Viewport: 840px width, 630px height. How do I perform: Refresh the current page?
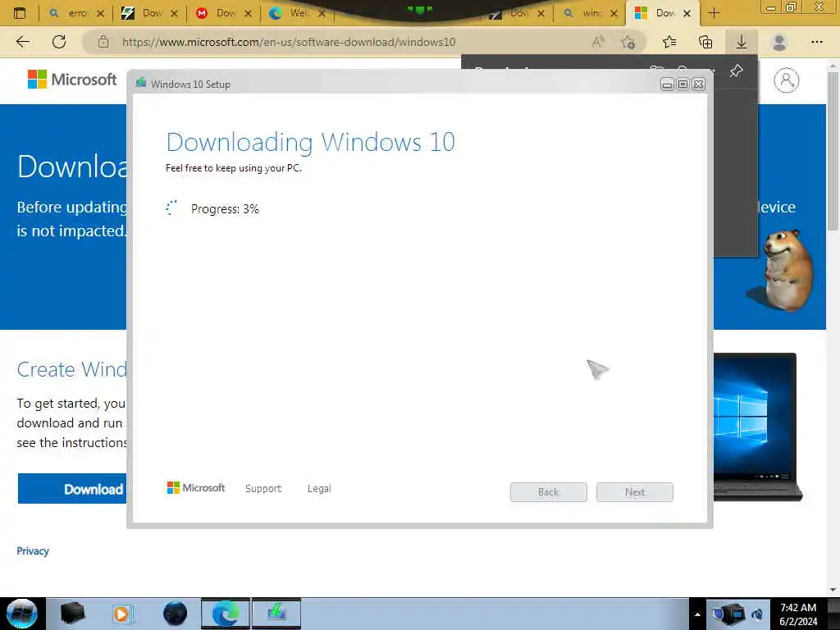click(x=59, y=42)
